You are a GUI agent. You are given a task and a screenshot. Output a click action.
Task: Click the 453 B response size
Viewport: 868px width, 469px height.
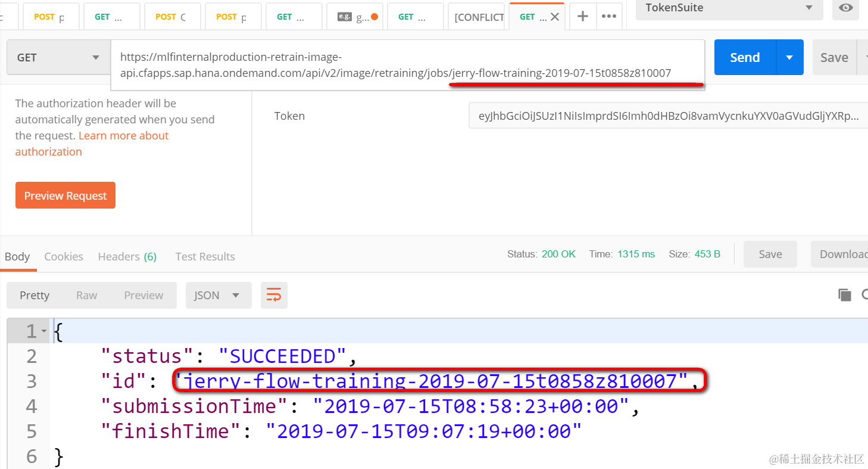click(707, 254)
